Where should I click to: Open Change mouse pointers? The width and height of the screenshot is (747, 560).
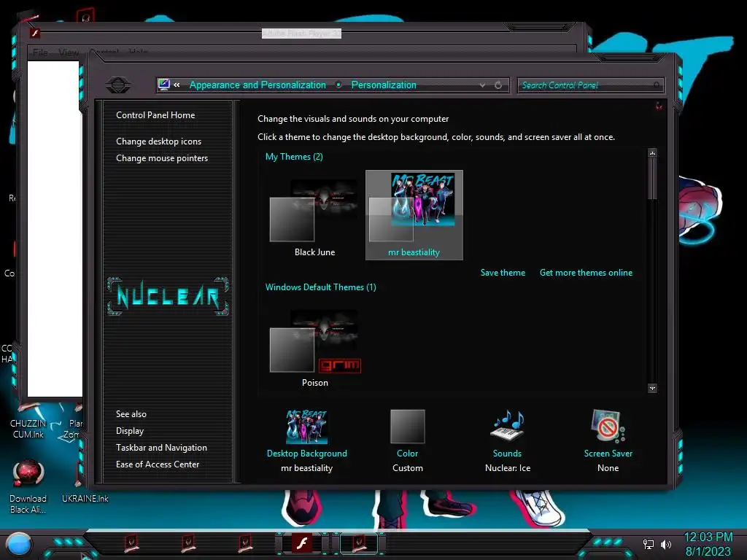[162, 158]
